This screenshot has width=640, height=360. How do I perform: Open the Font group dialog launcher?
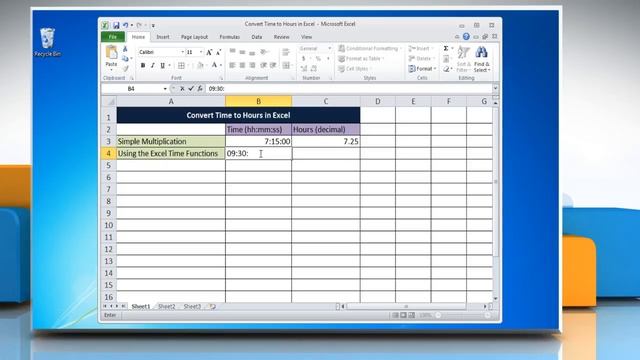point(221,78)
